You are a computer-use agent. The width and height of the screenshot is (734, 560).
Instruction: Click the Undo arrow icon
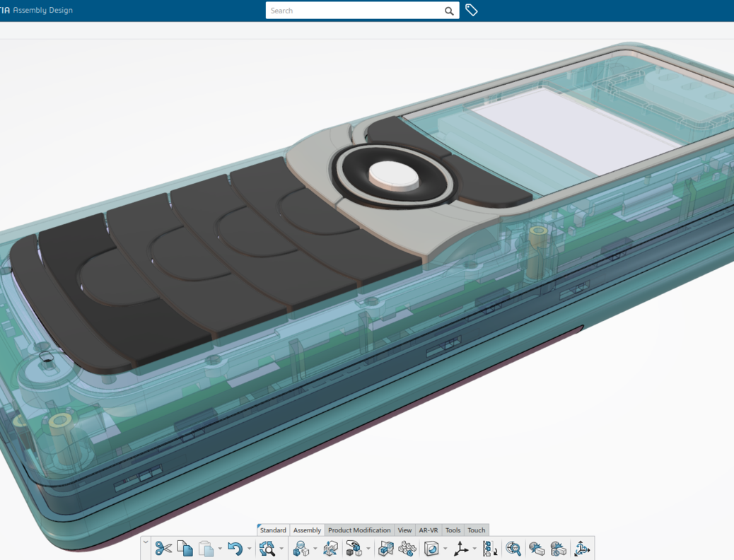pyautogui.click(x=235, y=548)
